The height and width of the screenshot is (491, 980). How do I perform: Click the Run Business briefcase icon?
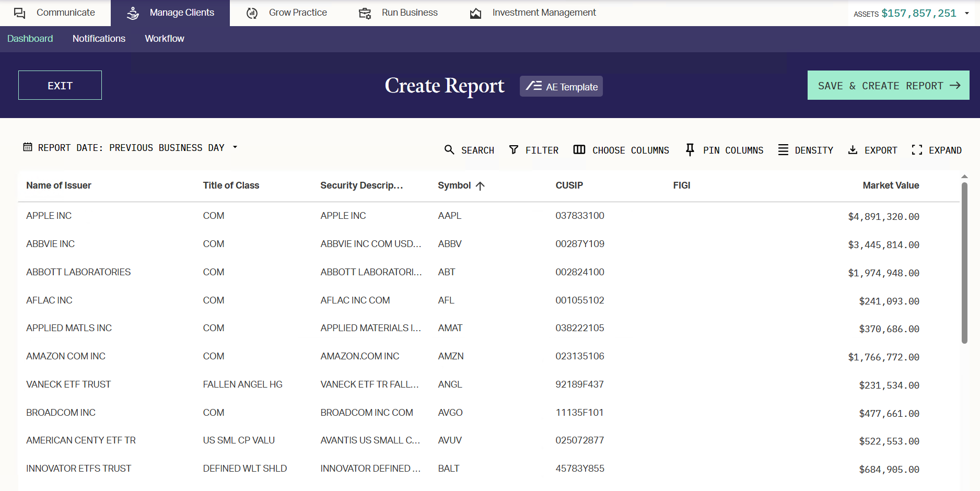365,13
